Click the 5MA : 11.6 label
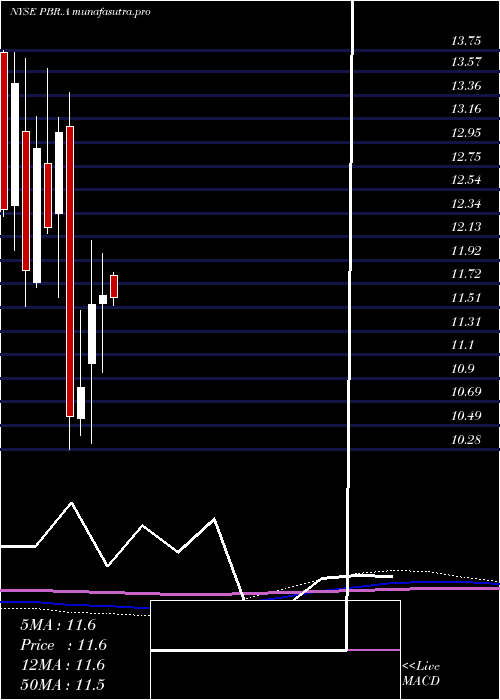 [58, 625]
